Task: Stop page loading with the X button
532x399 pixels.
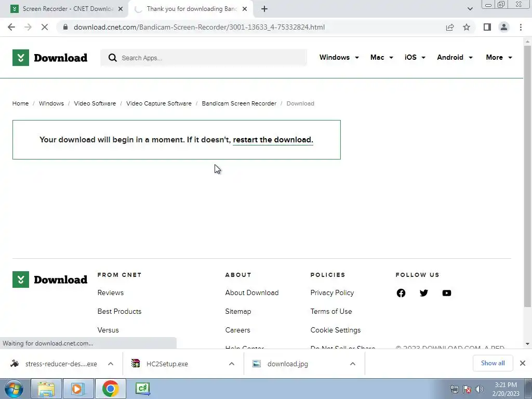Action: (x=45, y=27)
